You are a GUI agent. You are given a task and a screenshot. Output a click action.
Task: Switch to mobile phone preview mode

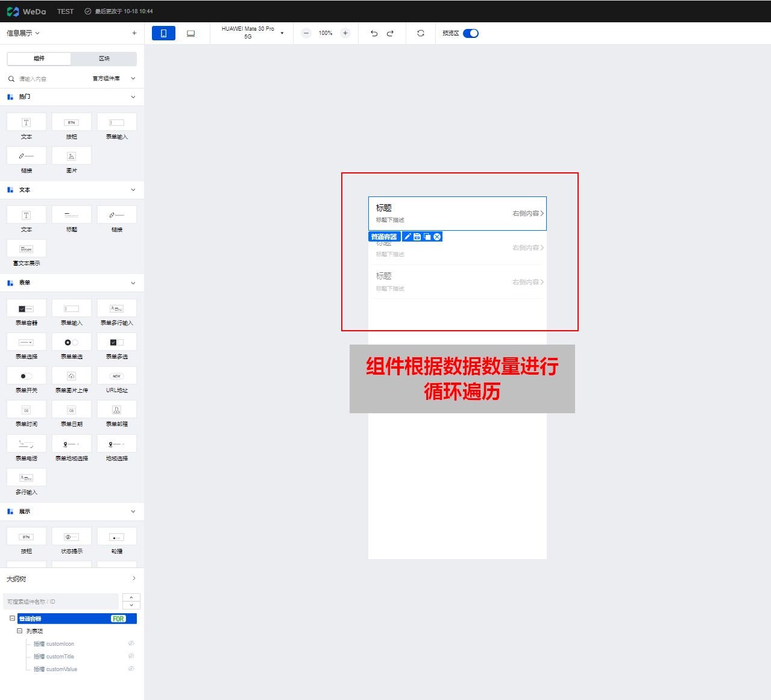click(163, 33)
